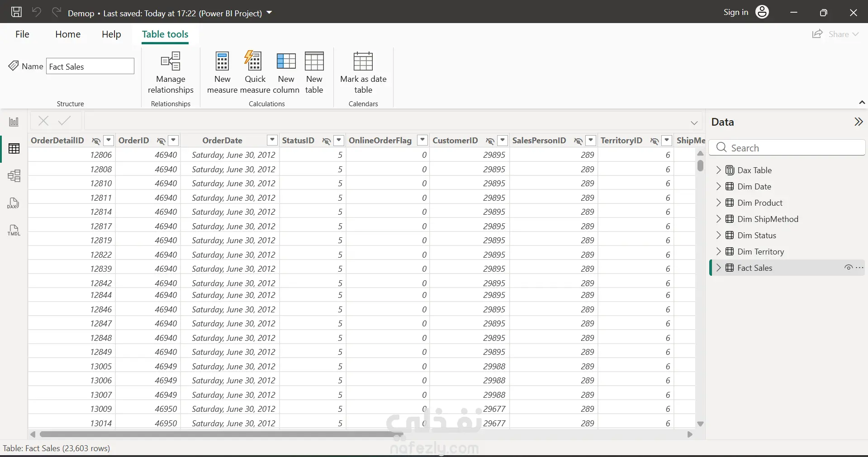The width and height of the screenshot is (868, 457).
Task: Switch to the Help tab
Action: point(111,34)
